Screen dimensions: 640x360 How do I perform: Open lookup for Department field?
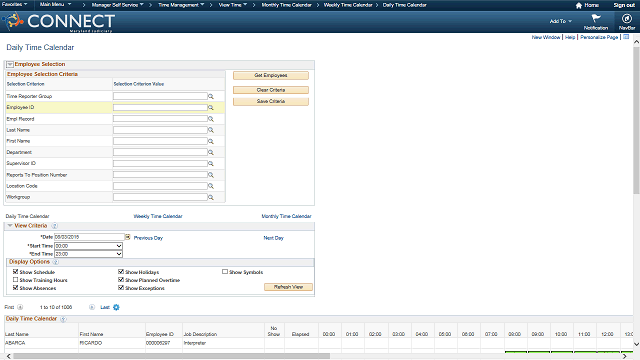[211, 152]
